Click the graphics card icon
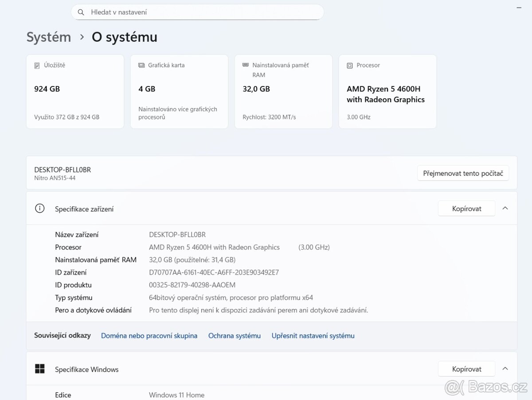Screen dimensions: 532x400 point(141,65)
